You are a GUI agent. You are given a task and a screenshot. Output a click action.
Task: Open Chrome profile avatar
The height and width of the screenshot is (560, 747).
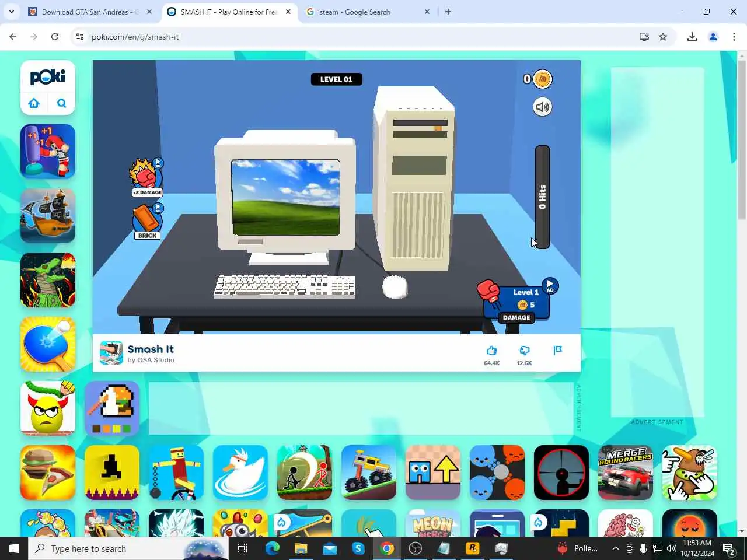click(x=713, y=37)
